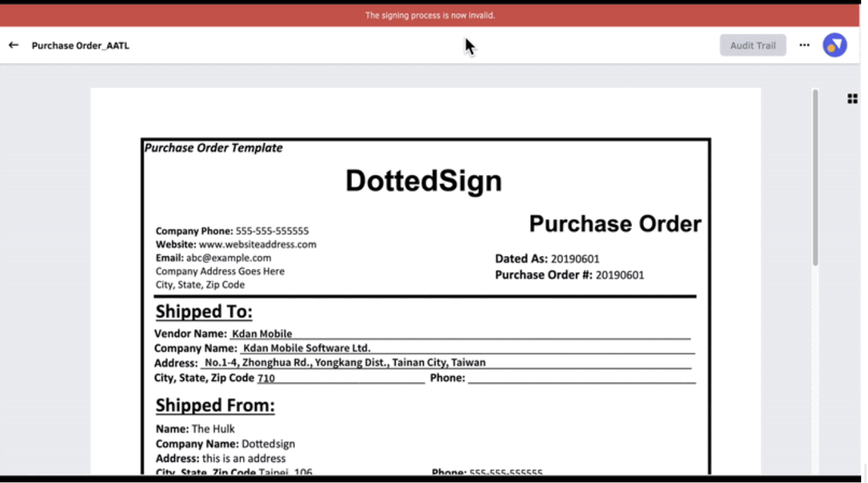This screenshot has width=868, height=483.
Task: Click the back arrow next to Purchase Order_AATL
Action: (x=13, y=45)
